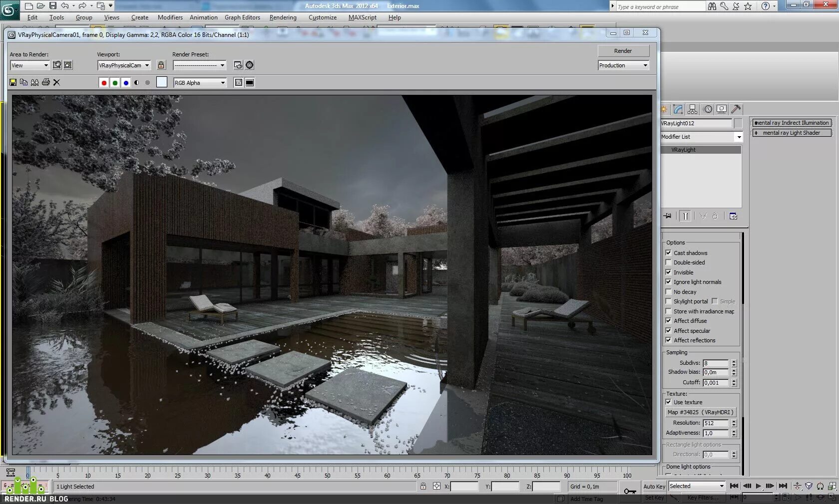Click the Render button
The width and height of the screenshot is (839, 504).
[623, 51]
